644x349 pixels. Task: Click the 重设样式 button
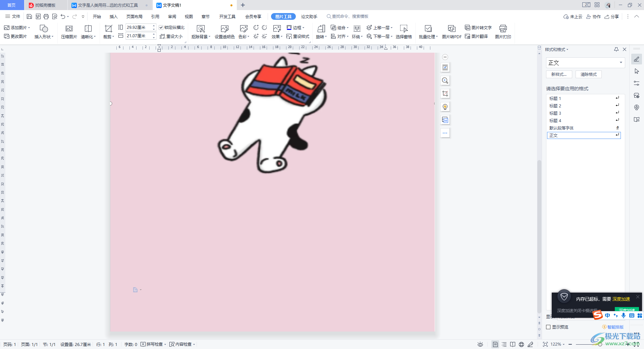[298, 37]
